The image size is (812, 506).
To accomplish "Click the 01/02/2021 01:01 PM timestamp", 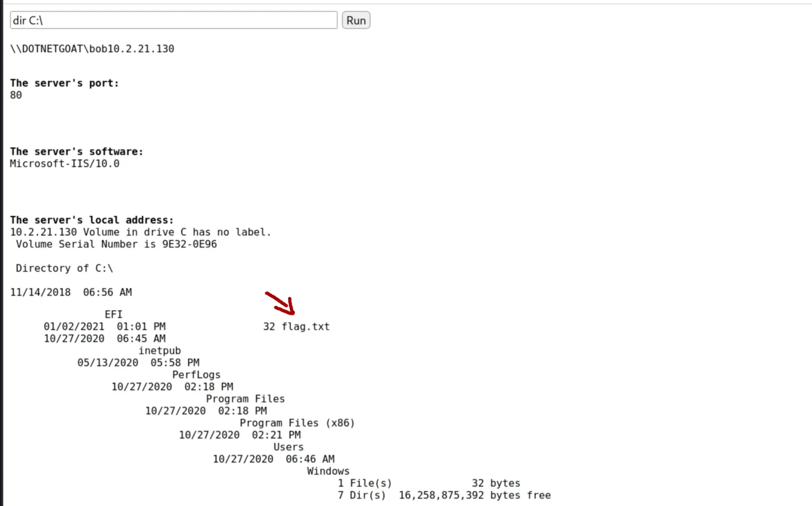I will point(104,327).
